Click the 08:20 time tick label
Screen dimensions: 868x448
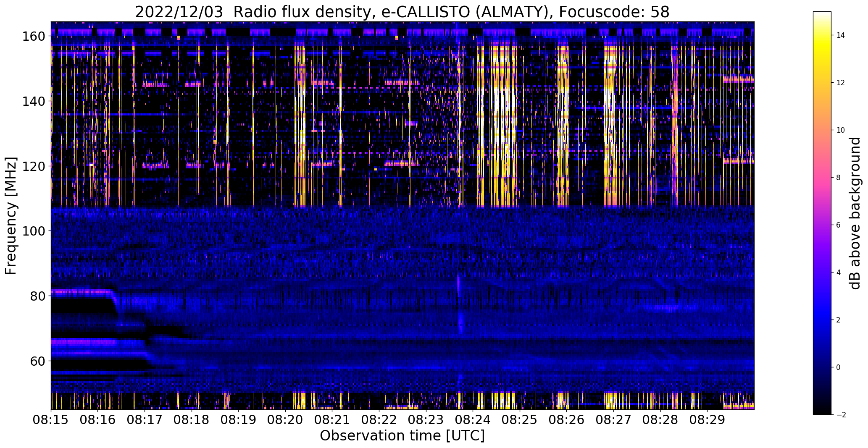pos(285,419)
